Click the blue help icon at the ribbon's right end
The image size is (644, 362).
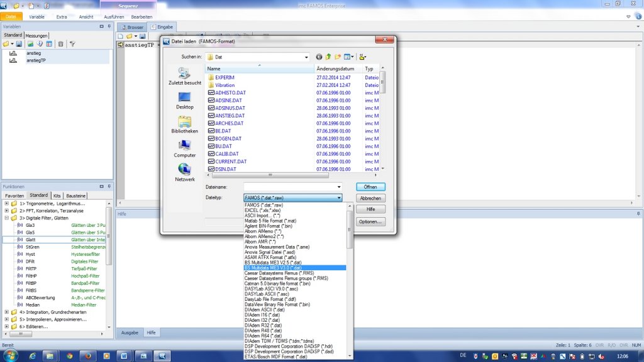[638, 17]
